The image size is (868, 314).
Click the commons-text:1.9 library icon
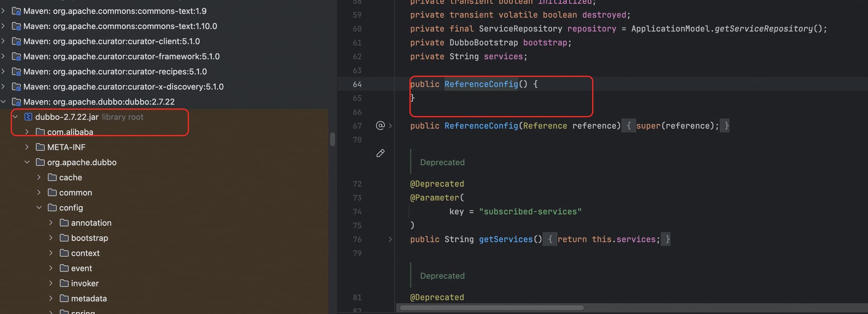tap(16, 11)
